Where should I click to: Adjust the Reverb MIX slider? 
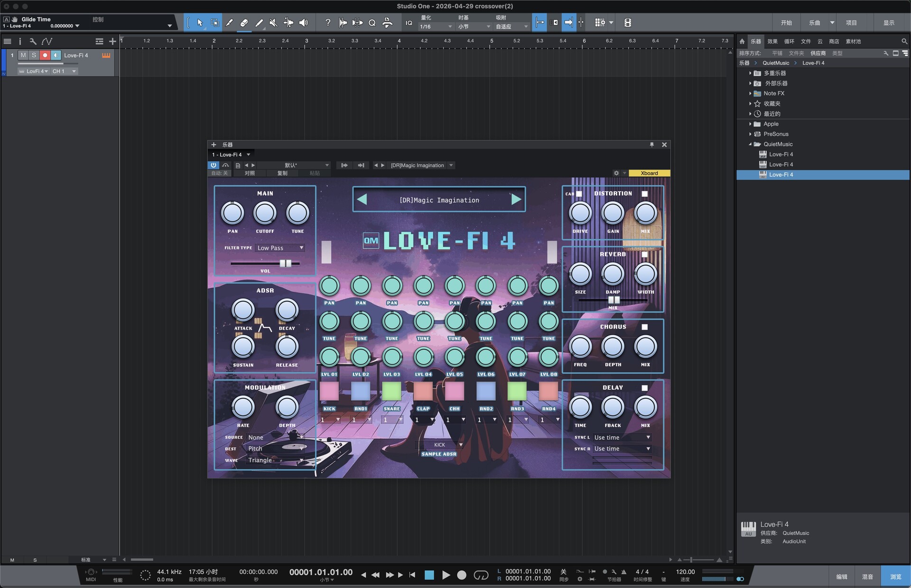point(613,300)
